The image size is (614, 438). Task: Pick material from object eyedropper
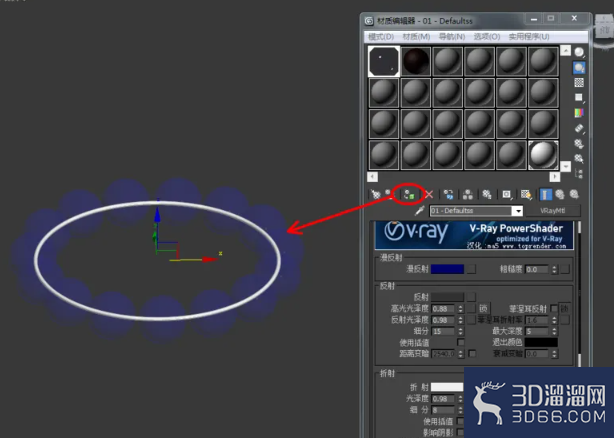[419, 211]
